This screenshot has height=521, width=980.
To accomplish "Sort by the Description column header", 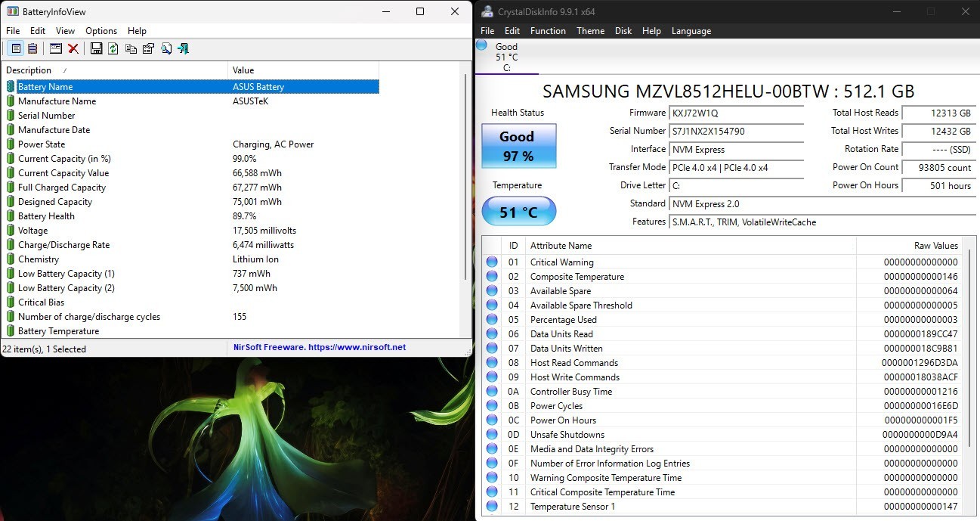I will [x=114, y=70].
